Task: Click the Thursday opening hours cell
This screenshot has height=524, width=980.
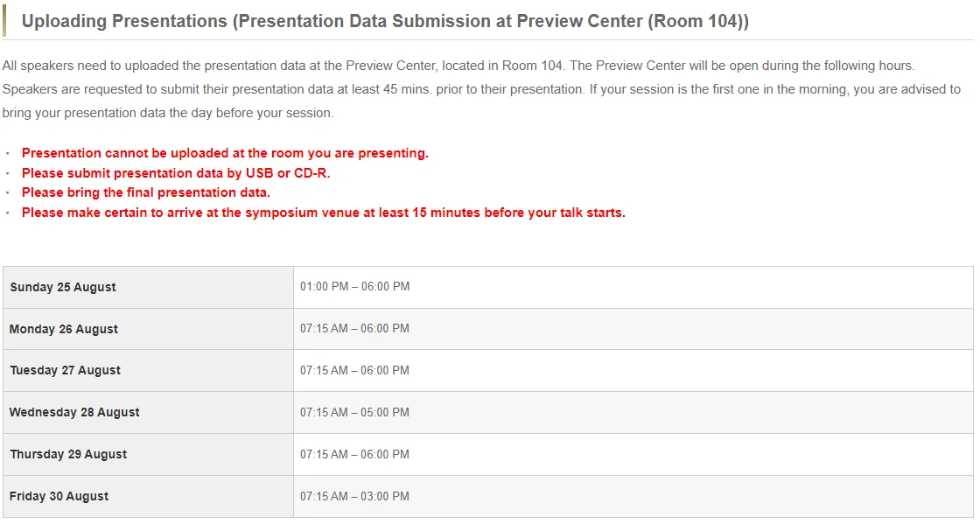Action: (354, 454)
